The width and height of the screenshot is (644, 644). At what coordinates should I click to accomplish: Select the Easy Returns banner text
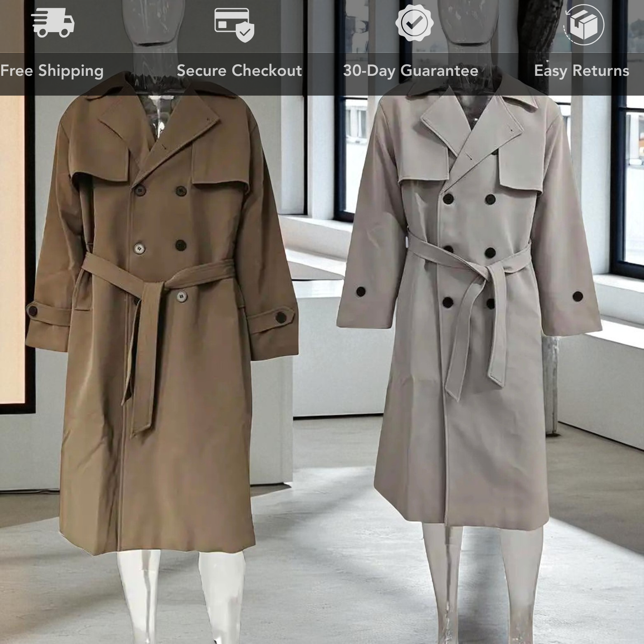click(581, 71)
